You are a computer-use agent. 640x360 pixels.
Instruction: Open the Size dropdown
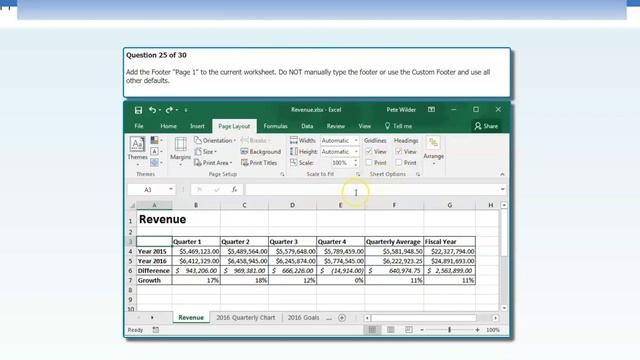[205, 151]
